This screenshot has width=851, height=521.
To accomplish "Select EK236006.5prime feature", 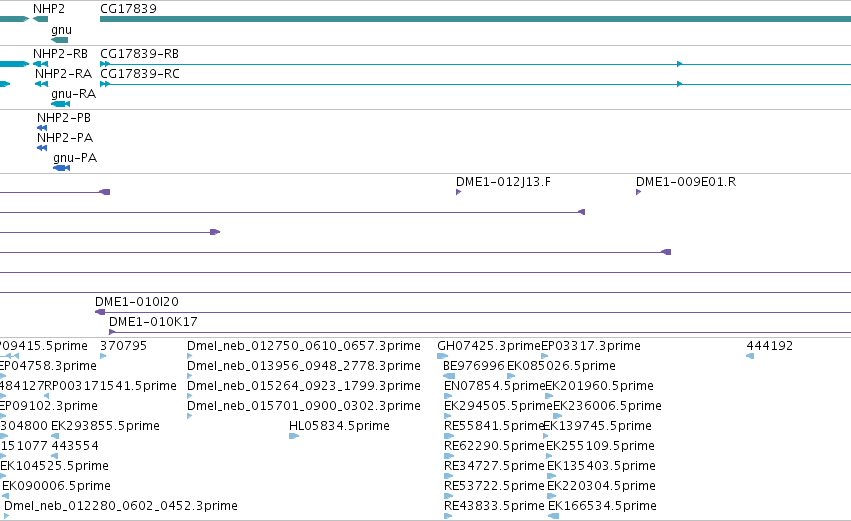I will [x=607, y=406].
